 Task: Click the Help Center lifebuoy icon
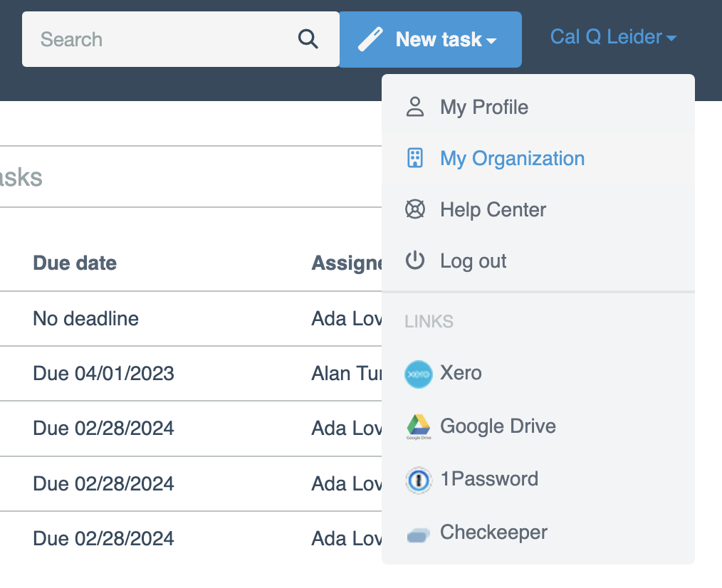coord(414,209)
